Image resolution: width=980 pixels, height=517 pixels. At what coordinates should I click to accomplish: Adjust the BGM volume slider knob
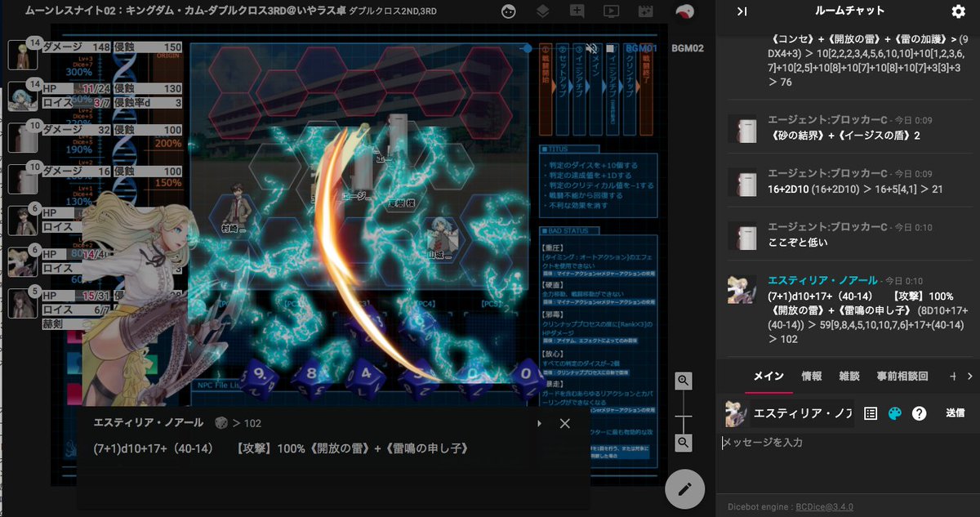pyautogui.click(x=527, y=48)
